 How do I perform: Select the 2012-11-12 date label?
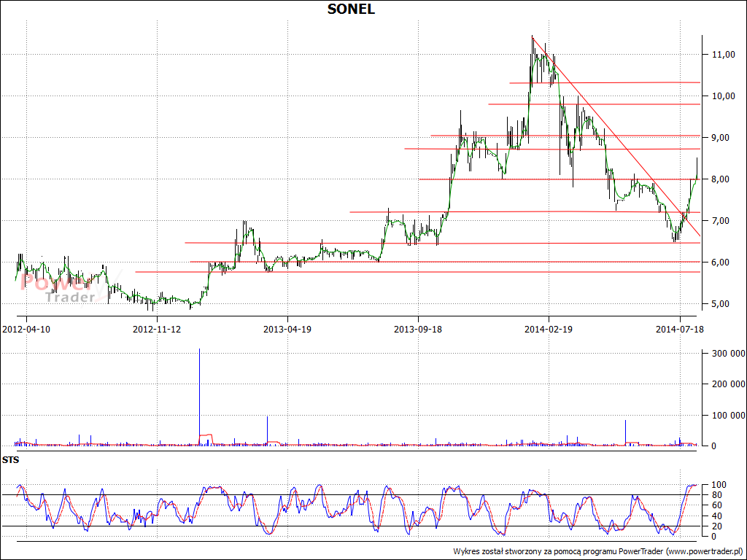point(157,329)
